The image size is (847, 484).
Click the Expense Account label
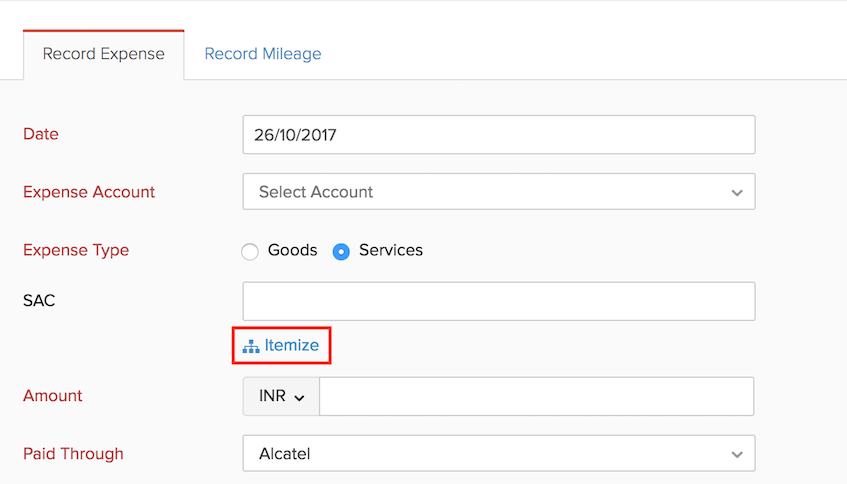click(89, 192)
